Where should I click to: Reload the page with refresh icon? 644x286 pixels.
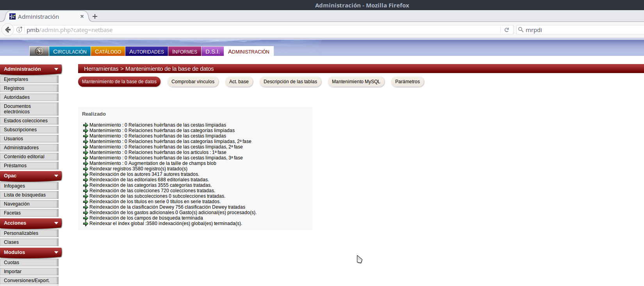click(507, 30)
